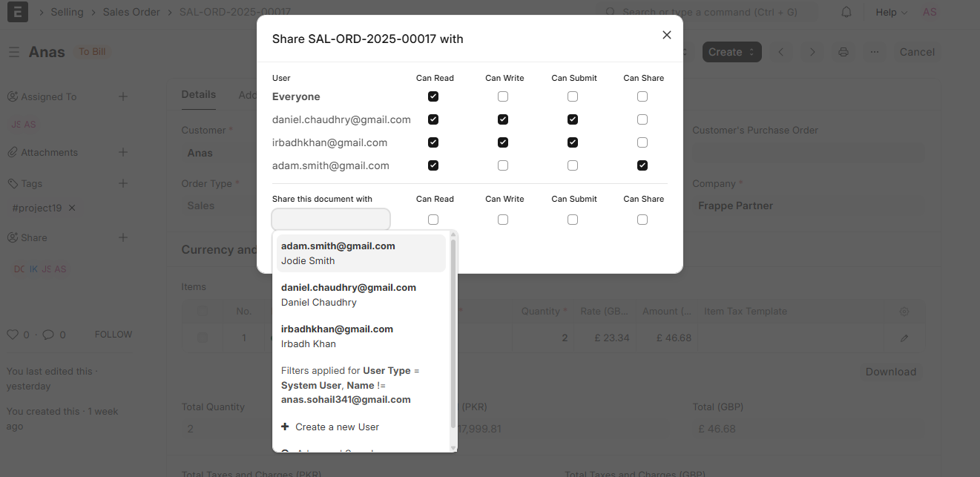This screenshot has height=477, width=980.
Task: Uncheck Can Submit for daniel.chaudhry@gmail.com
Action: click(573, 119)
